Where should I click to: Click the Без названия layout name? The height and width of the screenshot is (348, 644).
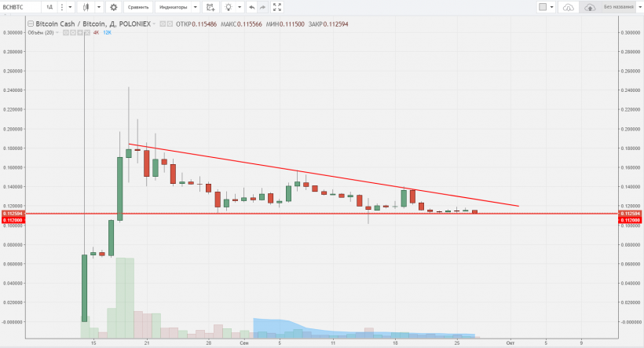[x=618, y=7]
